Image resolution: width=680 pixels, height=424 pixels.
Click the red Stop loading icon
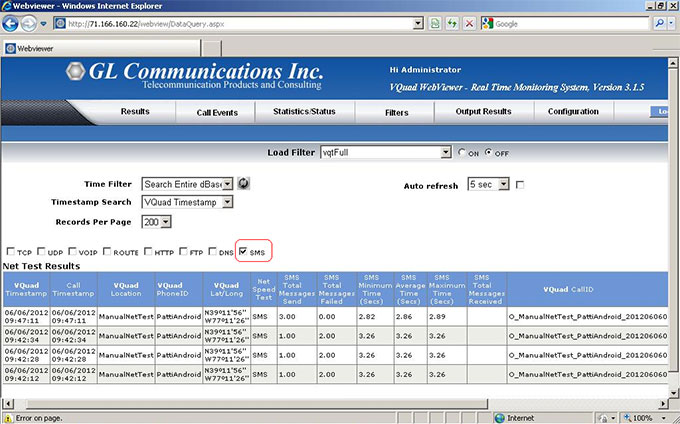469,24
